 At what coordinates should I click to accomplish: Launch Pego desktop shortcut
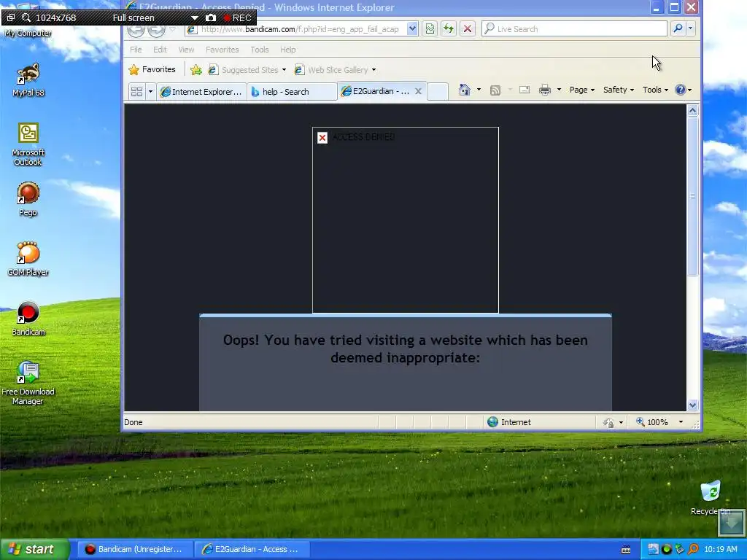point(28,199)
